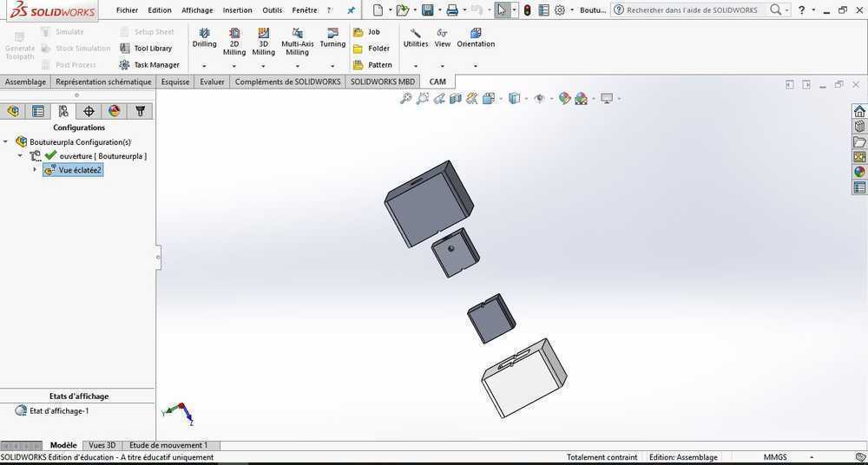The width and height of the screenshot is (868, 465).
Task: Click Zoom to Area in view toolbar
Action: point(423,99)
